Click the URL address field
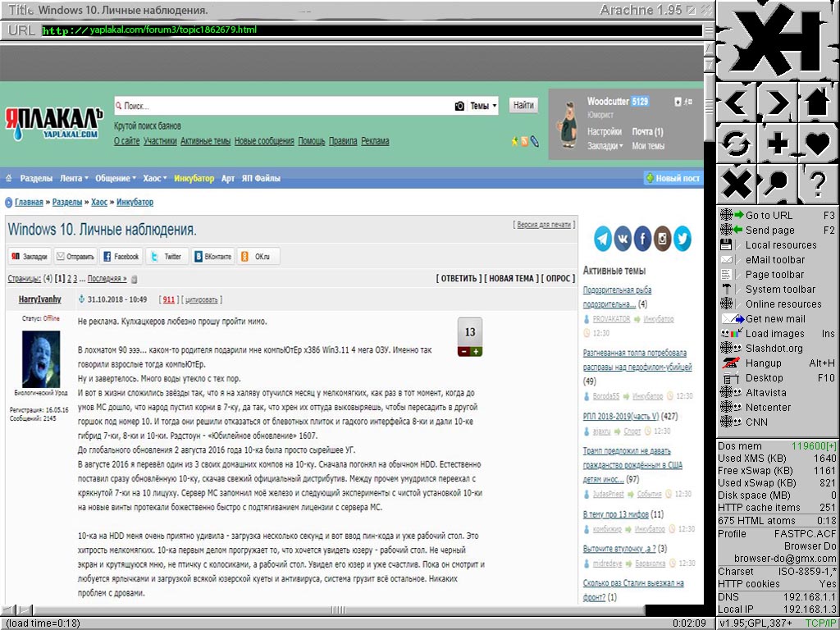 (x=372, y=30)
